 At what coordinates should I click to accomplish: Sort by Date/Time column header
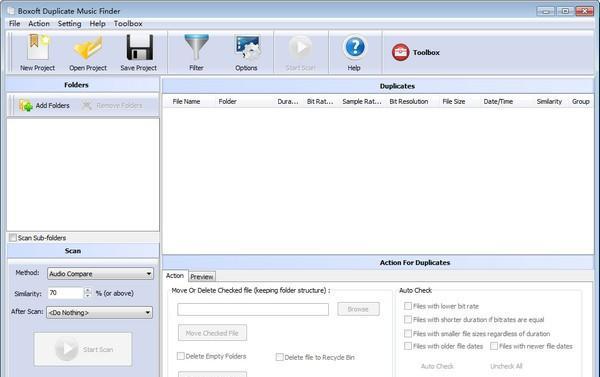(498, 101)
